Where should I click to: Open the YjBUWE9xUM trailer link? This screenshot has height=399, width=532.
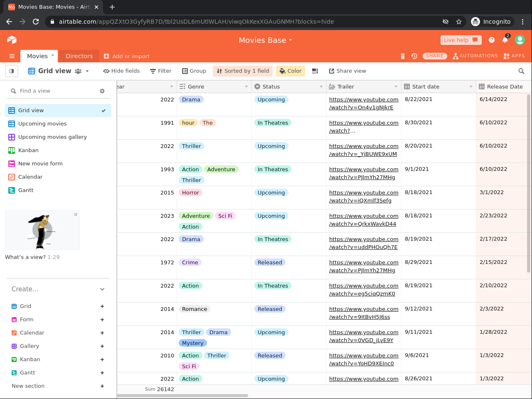click(364, 150)
